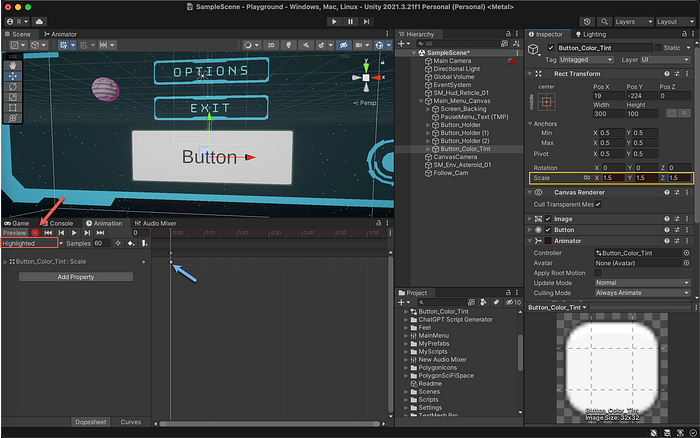Click the constrain proportions link icon for Scale
700x438 pixels.
pos(586,178)
